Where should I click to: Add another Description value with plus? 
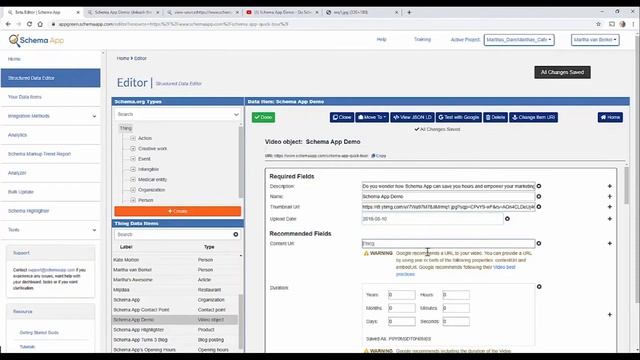[x=610, y=186]
